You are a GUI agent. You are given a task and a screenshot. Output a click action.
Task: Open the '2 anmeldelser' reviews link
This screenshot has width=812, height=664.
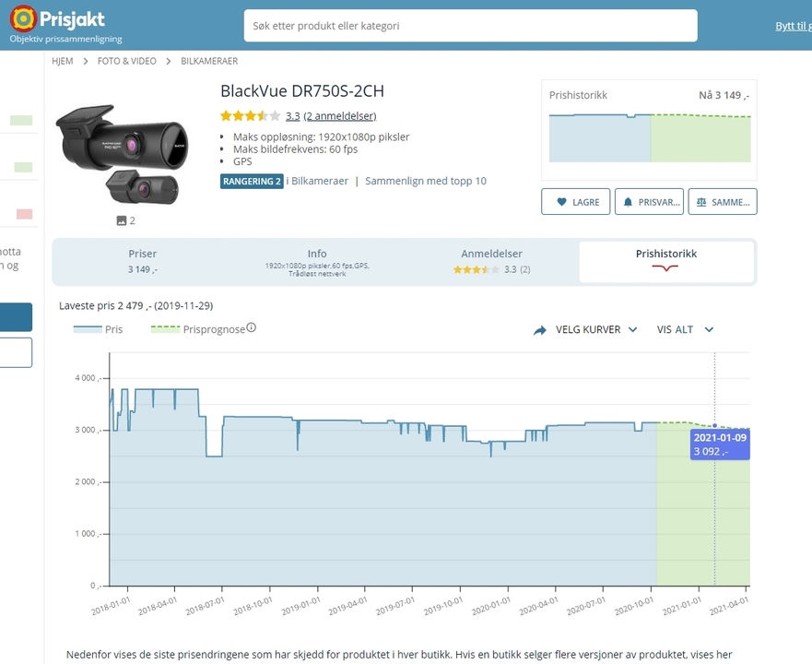(x=340, y=116)
